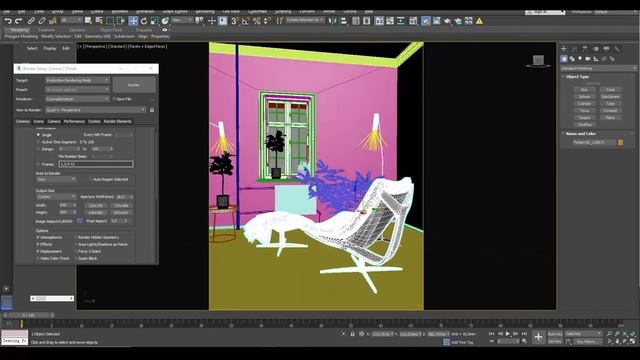Toggle Angle Snap icon
This screenshot has height=360, width=640.
coord(246,21)
